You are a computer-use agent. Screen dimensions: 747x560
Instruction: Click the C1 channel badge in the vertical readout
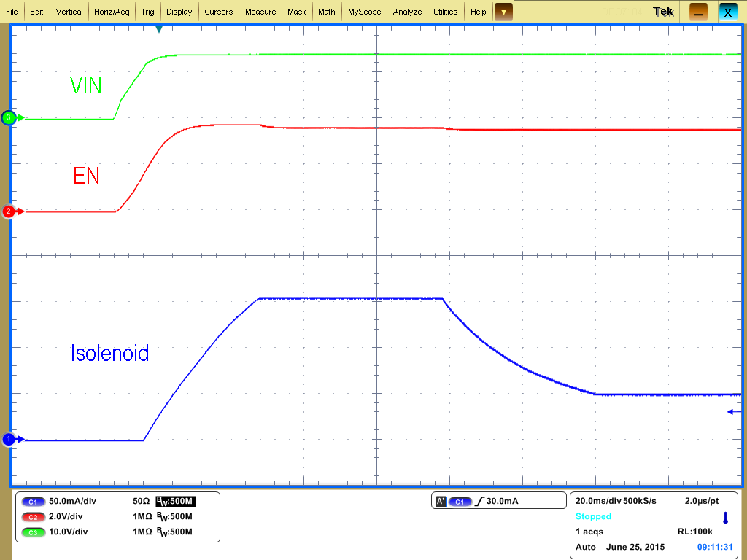pos(32,502)
